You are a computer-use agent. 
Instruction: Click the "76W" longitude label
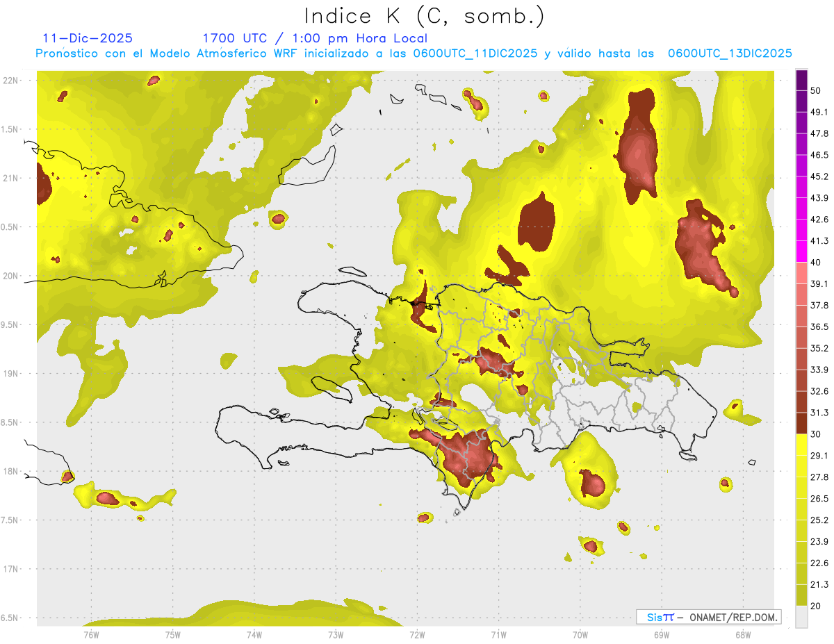[91, 634]
